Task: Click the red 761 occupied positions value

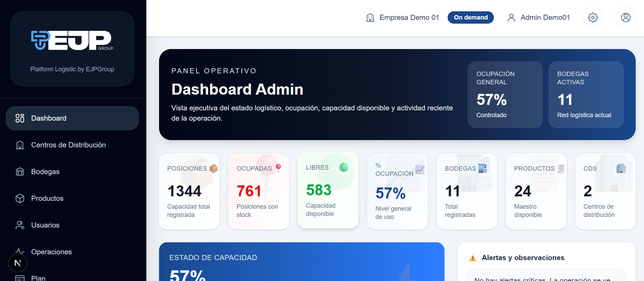Action: (249, 191)
